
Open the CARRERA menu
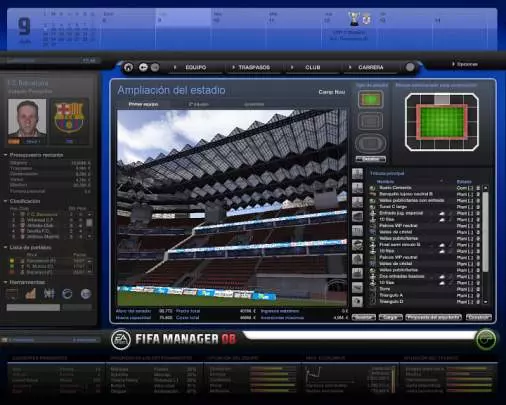tap(371, 67)
